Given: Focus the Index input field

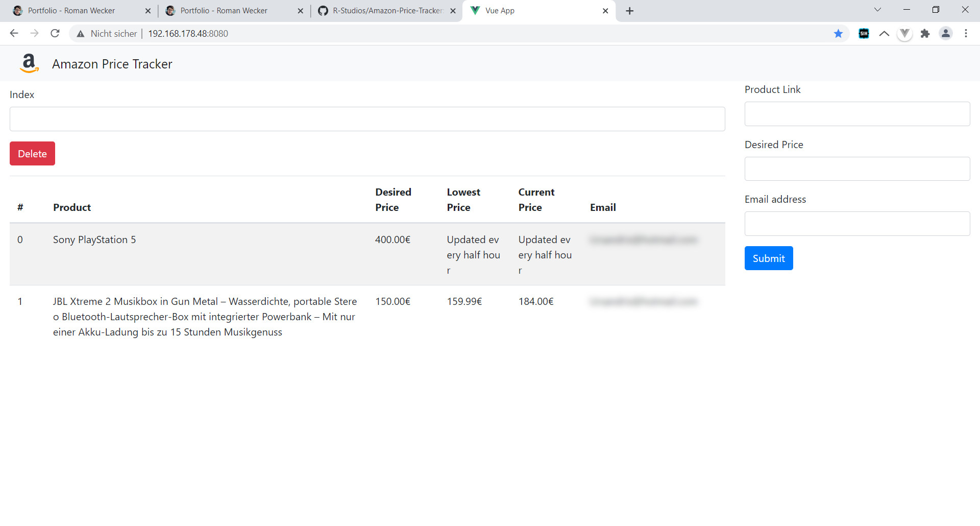Looking at the screenshot, I should (x=367, y=119).
